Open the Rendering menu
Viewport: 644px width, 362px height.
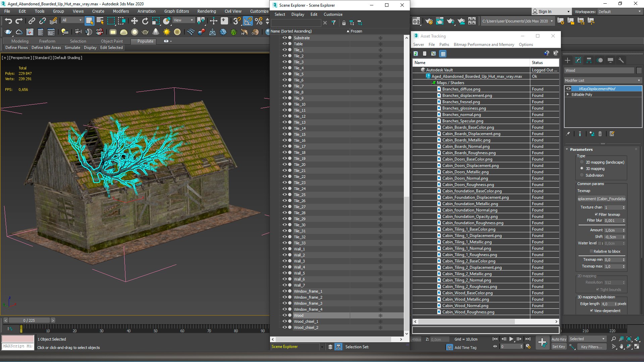(207, 11)
